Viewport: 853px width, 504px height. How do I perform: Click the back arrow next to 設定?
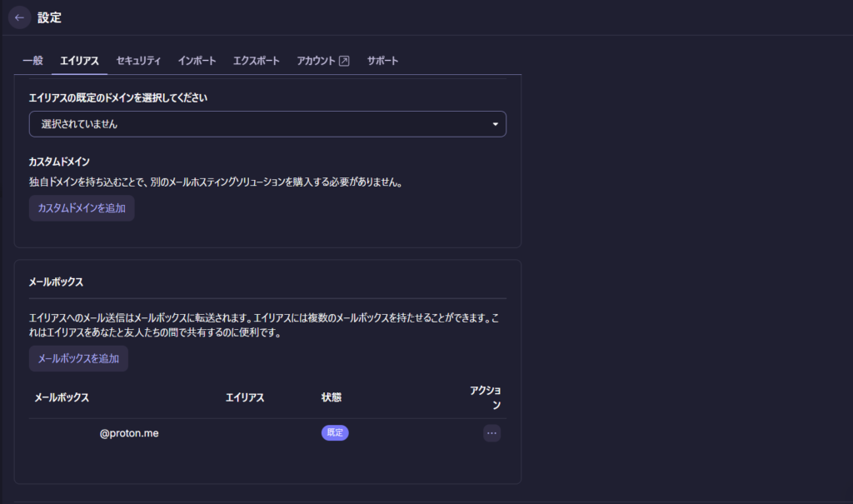click(x=20, y=17)
